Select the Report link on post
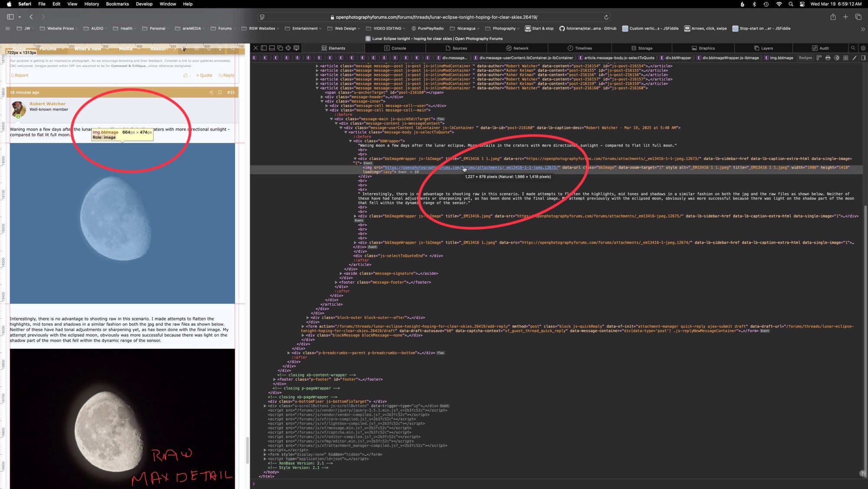 click(x=20, y=75)
